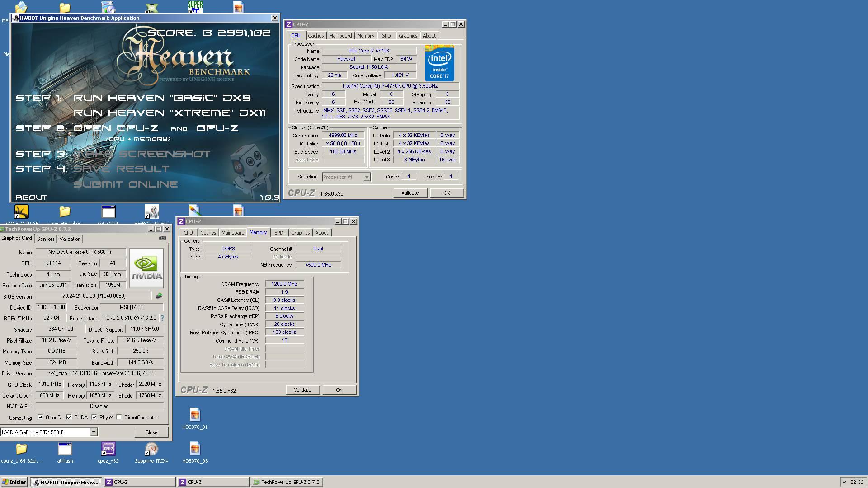The image size is (868, 488).
Task: Open the Graphics tab in CPU window
Action: pyautogui.click(x=408, y=36)
